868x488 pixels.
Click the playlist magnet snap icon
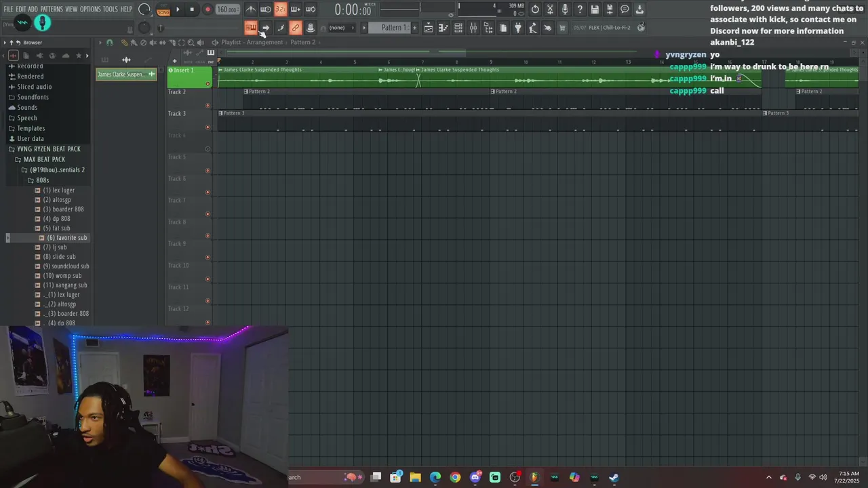pos(109,43)
